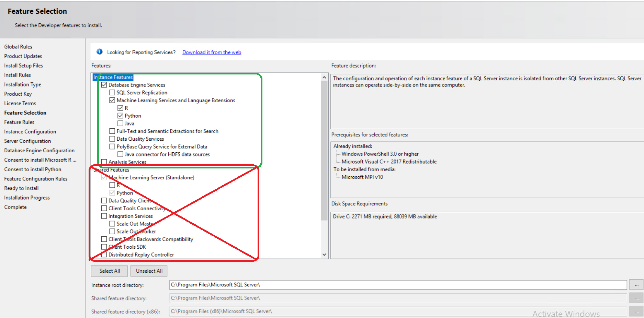The image size is (644, 318).
Task: Go to the Global Rules step
Action: 18,47
